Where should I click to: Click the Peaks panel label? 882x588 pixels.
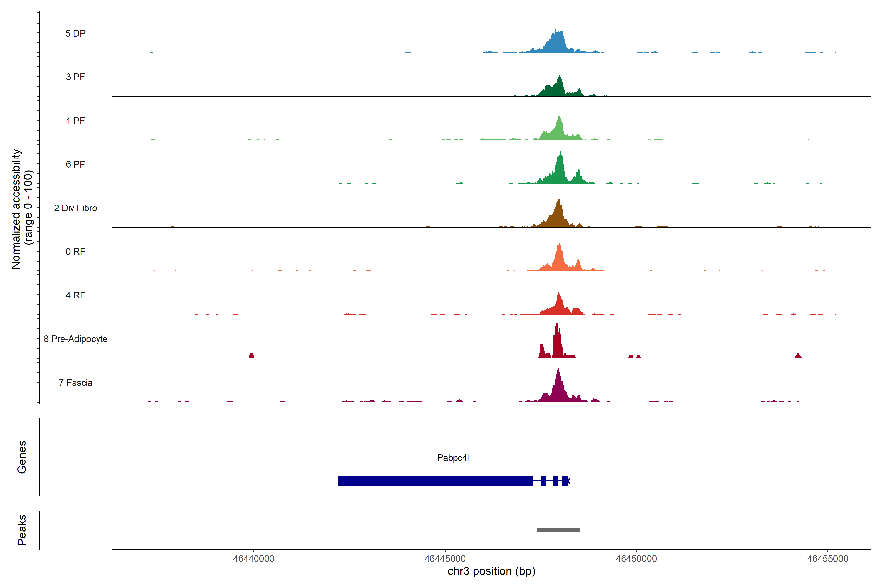click(x=22, y=530)
